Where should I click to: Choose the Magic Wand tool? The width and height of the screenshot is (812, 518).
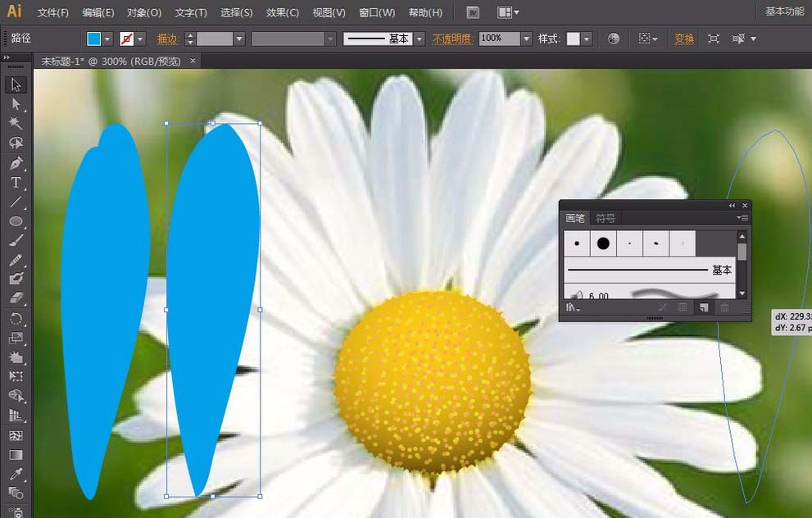[x=16, y=123]
